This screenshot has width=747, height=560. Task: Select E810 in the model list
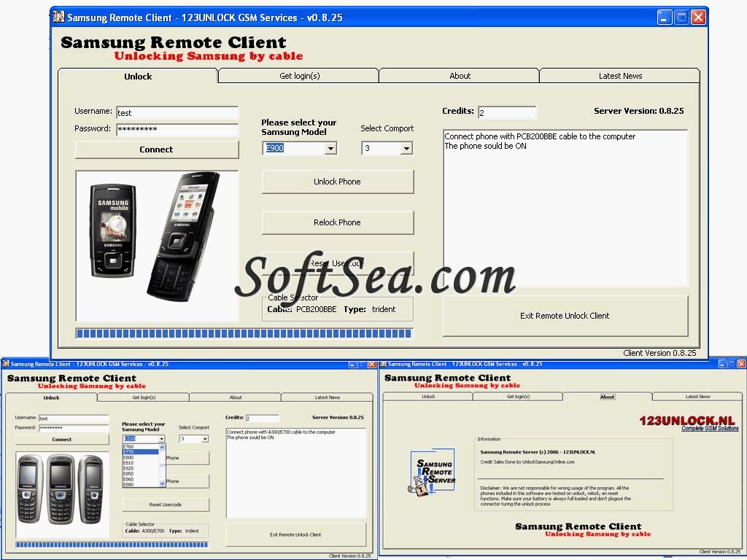click(x=141, y=463)
